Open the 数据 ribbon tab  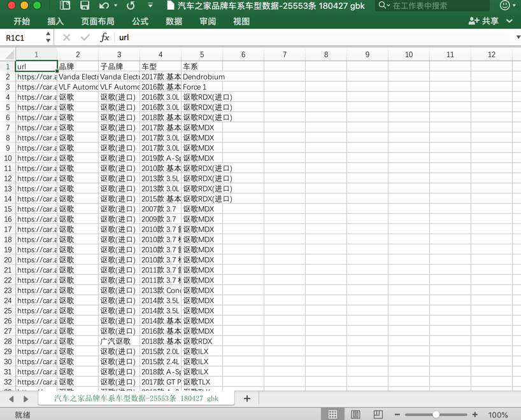point(174,21)
